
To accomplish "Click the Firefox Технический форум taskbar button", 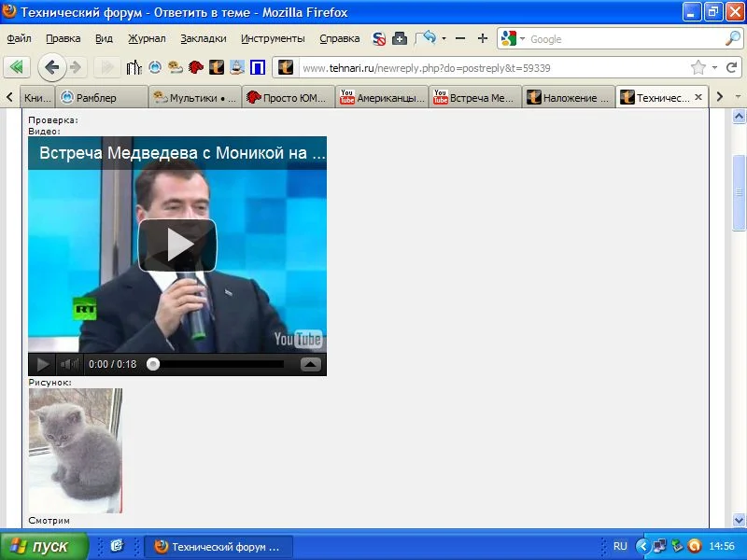I will [x=218, y=546].
